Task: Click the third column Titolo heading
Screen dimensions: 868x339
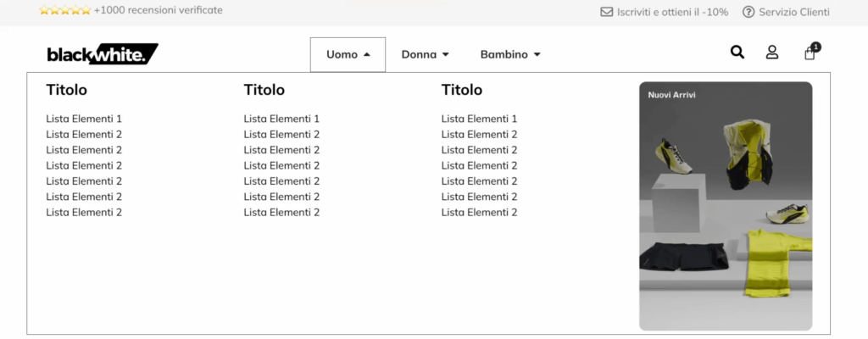Action: point(462,90)
